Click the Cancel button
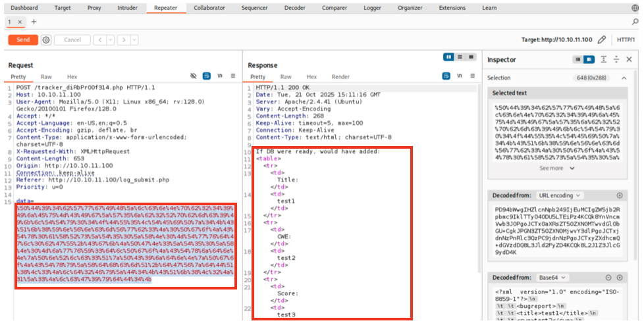The height and width of the screenshot is (327, 644). click(72, 39)
